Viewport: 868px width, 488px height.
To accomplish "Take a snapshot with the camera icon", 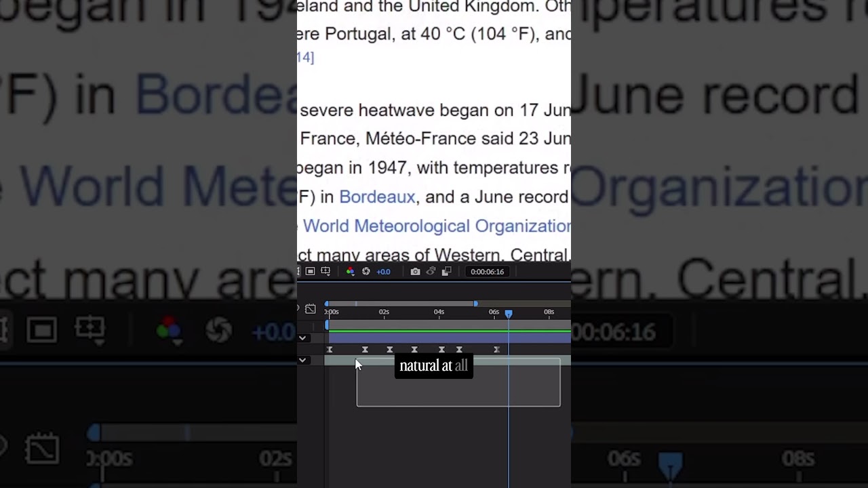I will pyautogui.click(x=415, y=271).
